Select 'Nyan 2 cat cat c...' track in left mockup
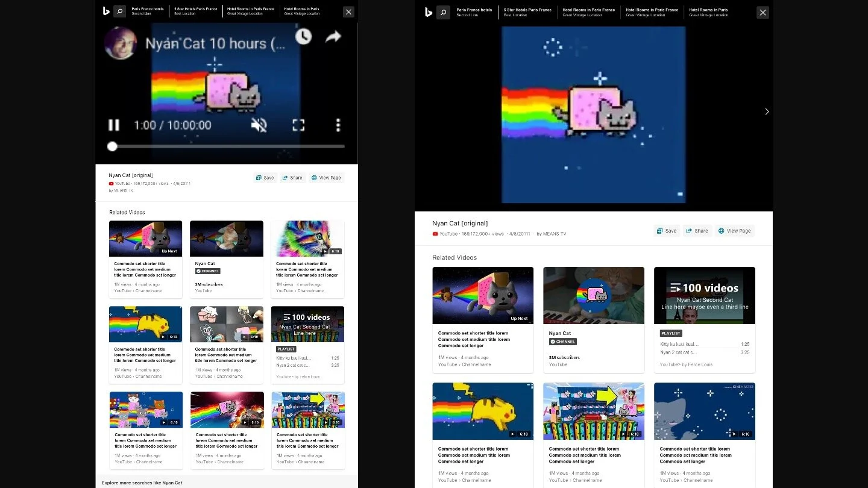Image resolution: width=868 pixels, height=488 pixels. pyautogui.click(x=307, y=365)
